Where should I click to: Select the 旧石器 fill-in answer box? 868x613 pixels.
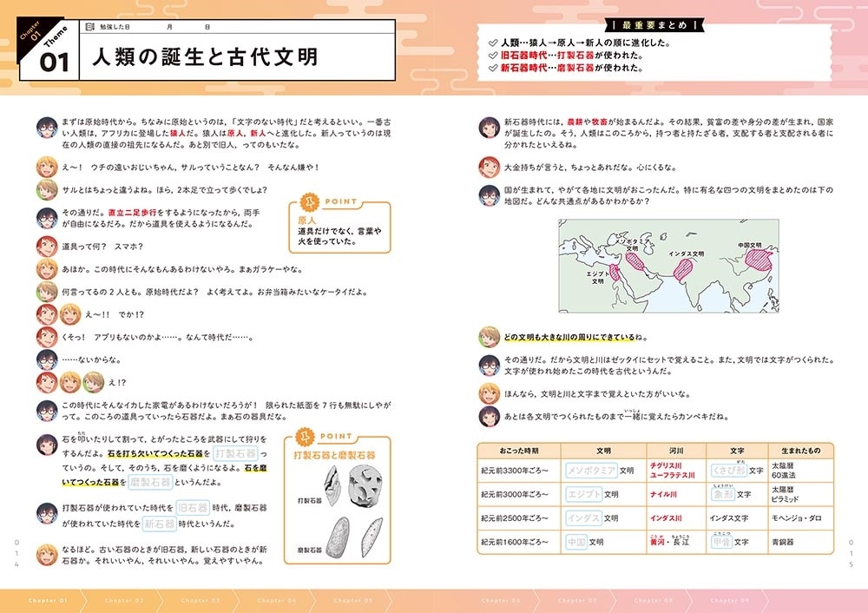click(x=194, y=507)
